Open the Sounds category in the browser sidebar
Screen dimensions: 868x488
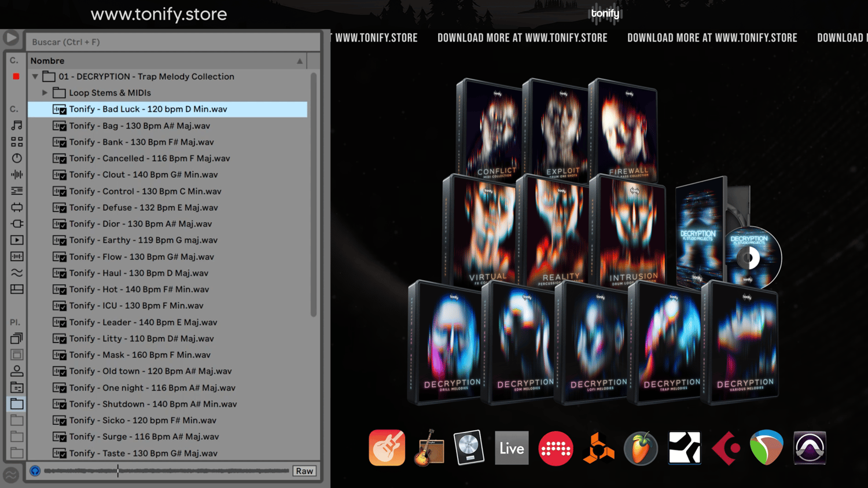[17, 125]
